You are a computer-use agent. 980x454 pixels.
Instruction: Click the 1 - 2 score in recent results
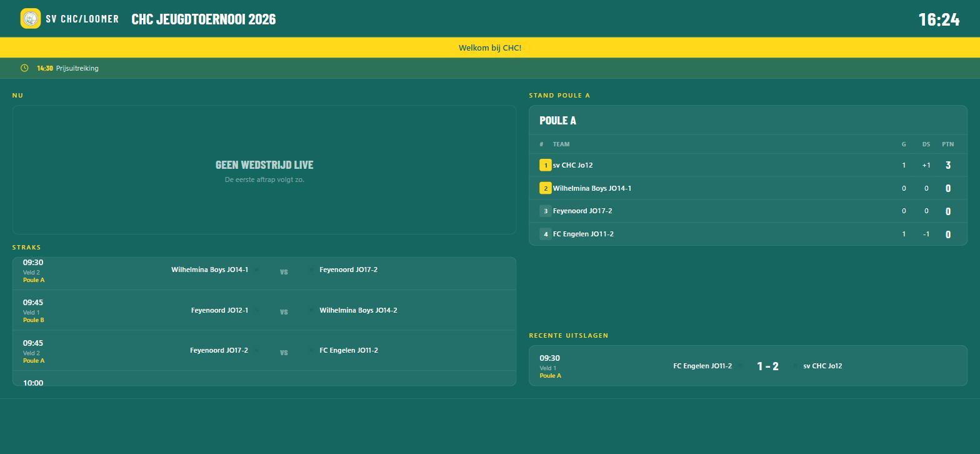(x=767, y=366)
